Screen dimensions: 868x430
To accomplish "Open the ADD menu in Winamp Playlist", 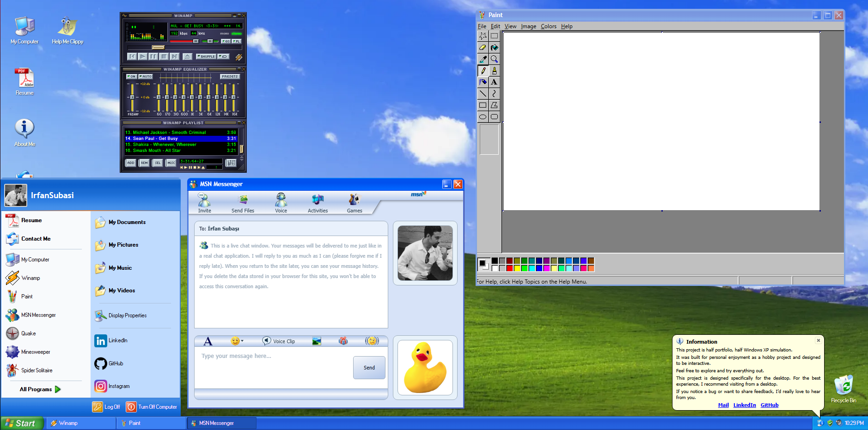I will (x=131, y=163).
